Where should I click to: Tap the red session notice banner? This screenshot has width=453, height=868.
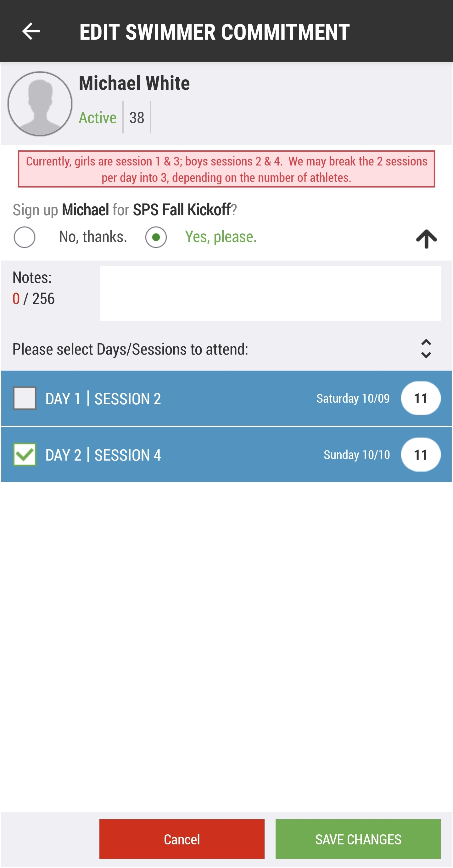[x=226, y=169]
